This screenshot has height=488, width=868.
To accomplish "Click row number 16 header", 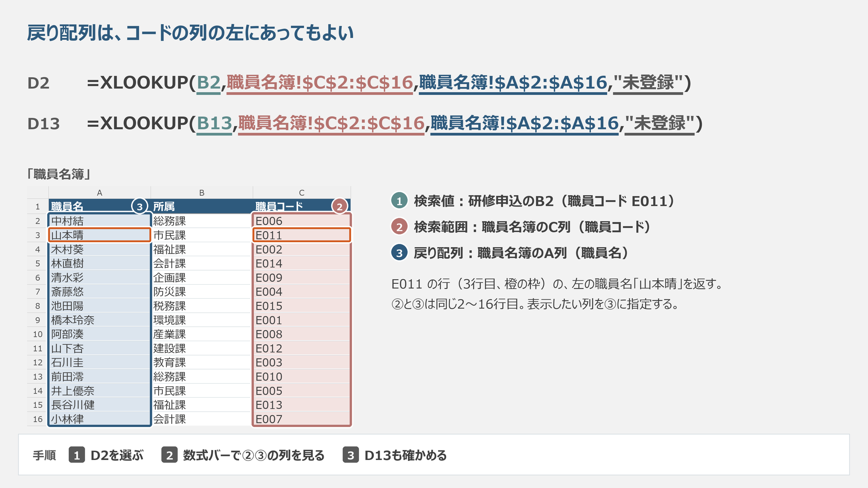I will pyautogui.click(x=38, y=419).
